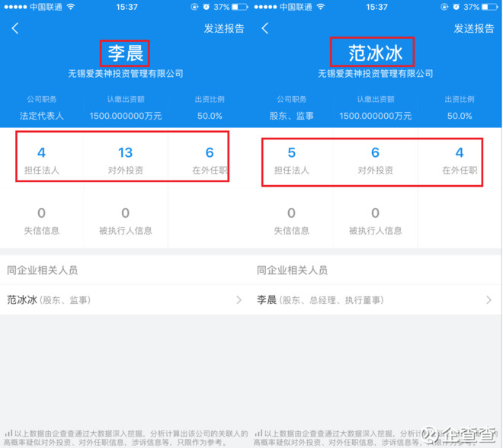Tap Wi-Fi icon in left status bar
This screenshot has height=448, width=503.
71,6
